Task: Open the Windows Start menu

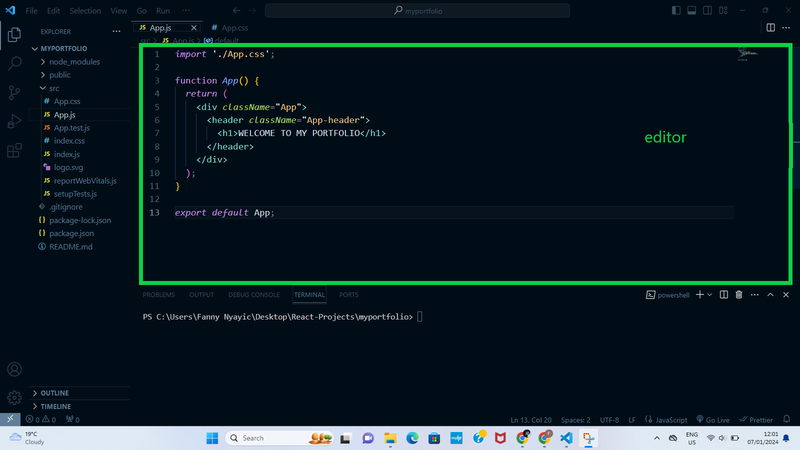Action: tap(212, 438)
